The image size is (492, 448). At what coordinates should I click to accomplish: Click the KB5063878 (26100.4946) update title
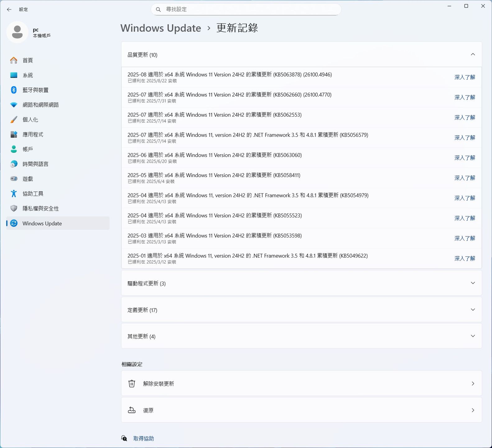click(230, 75)
